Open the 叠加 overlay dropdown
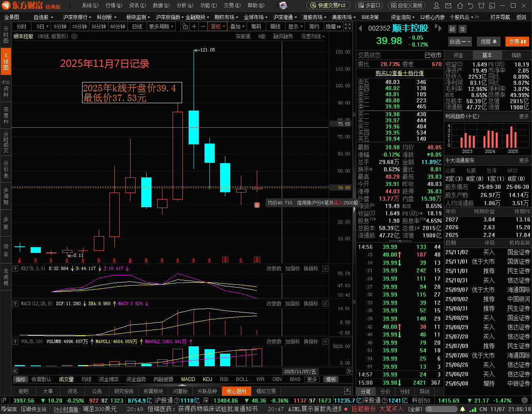Screen dimensions: 532x414 pyautogui.click(x=238, y=27)
